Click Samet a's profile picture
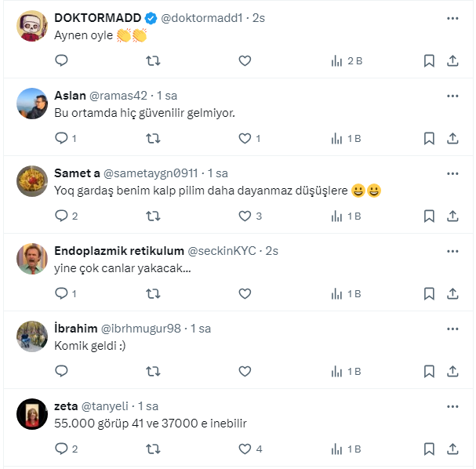Image resolution: width=476 pixels, height=469 pixels. click(x=32, y=181)
